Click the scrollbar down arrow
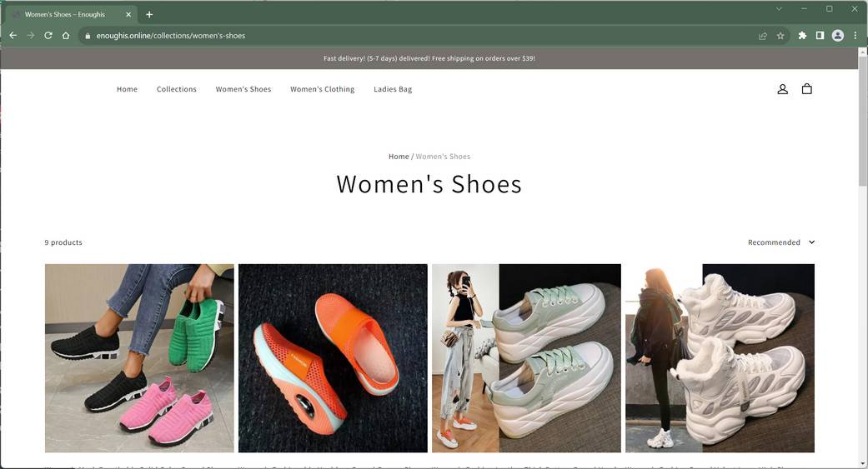868x469 pixels. tap(862, 463)
